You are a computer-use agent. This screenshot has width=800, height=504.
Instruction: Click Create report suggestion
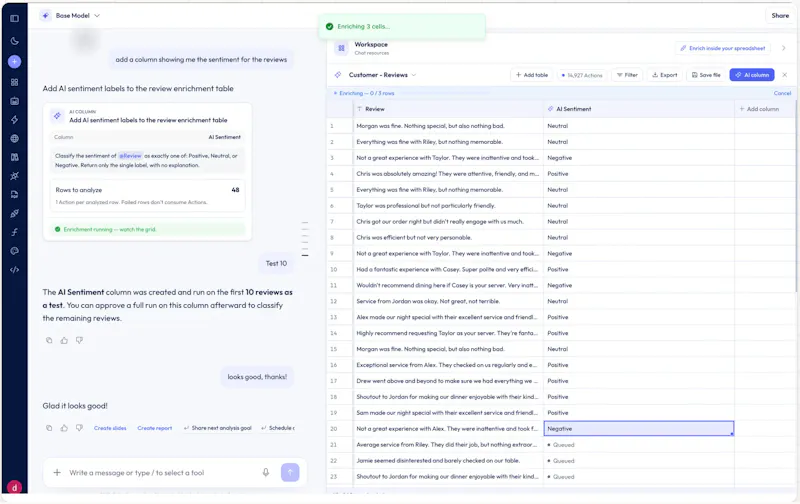tap(155, 428)
